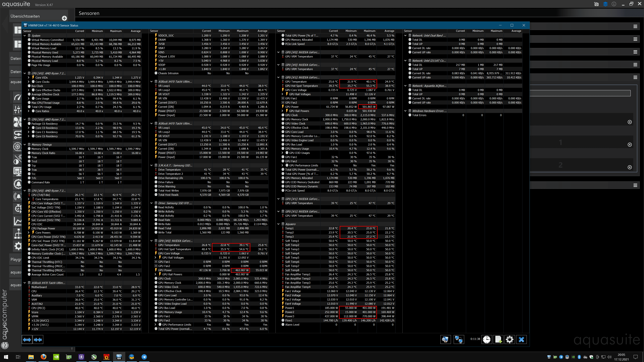Collapse Memory Timings group
This screenshot has width=644, height=362.
coord(25,145)
